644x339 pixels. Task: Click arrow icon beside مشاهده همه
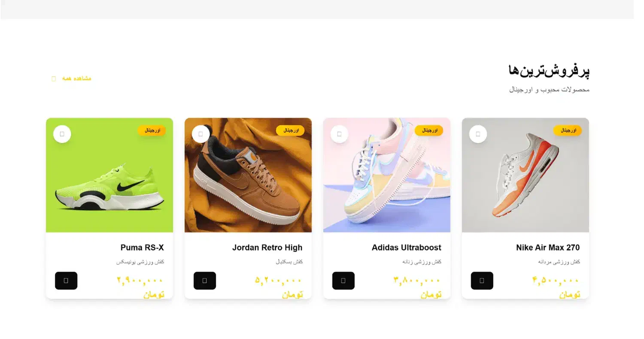54,79
